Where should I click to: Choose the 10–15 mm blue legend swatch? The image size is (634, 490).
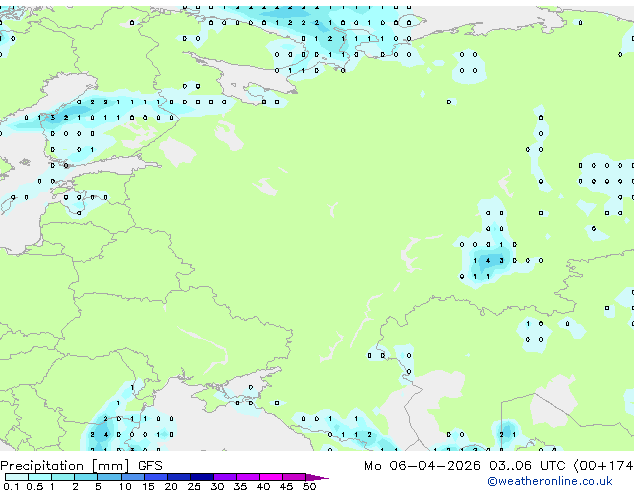[x=132, y=477]
